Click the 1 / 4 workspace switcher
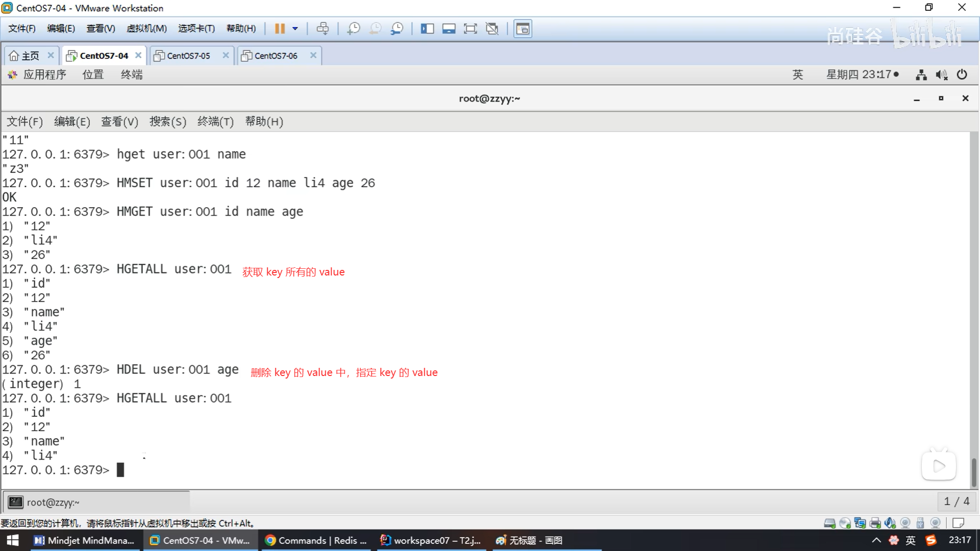This screenshot has height=551, width=980. point(957,502)
